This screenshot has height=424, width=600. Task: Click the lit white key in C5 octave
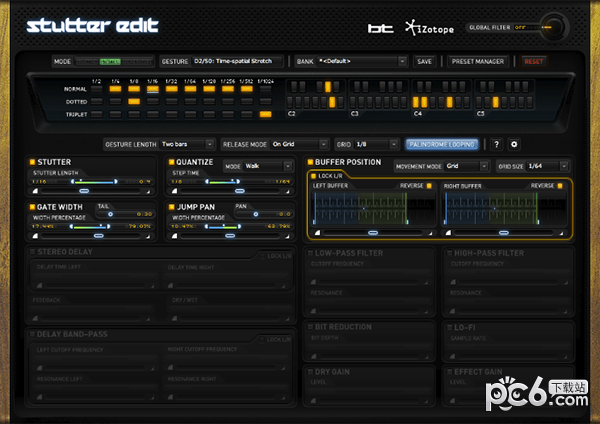pos(496,102)
